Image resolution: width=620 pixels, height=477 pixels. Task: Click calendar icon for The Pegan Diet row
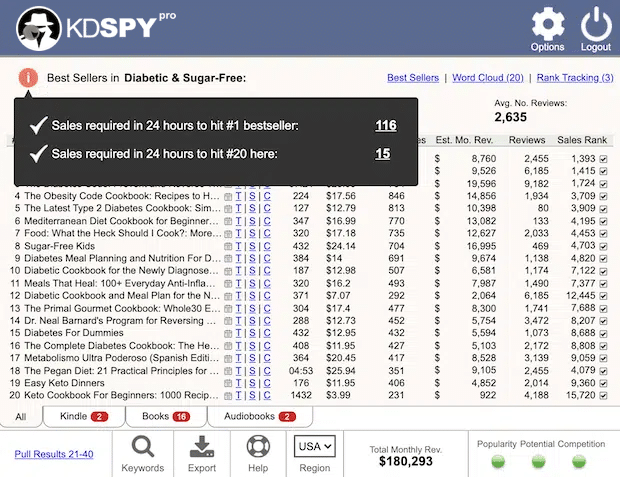point(228,371)
